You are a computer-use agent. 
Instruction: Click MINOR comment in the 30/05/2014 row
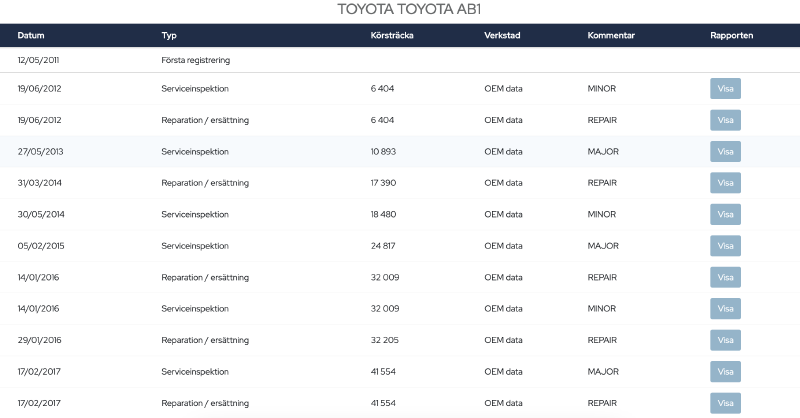point(602,214)
